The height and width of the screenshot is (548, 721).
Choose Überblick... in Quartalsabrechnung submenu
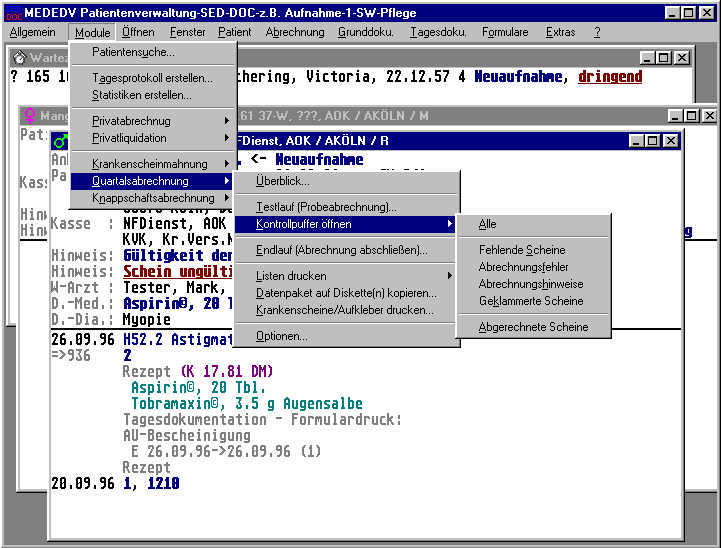(347, 181)
